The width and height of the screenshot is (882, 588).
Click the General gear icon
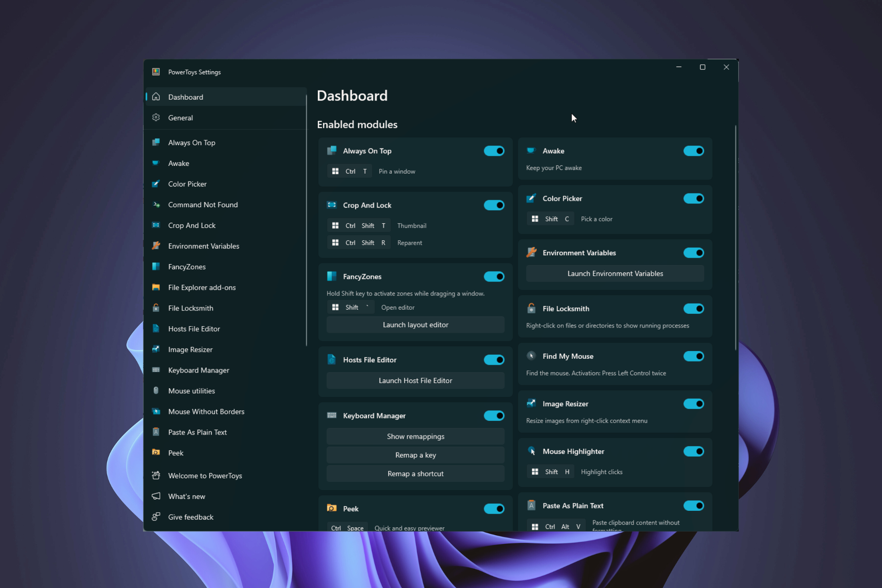click(x=156, y=118)
